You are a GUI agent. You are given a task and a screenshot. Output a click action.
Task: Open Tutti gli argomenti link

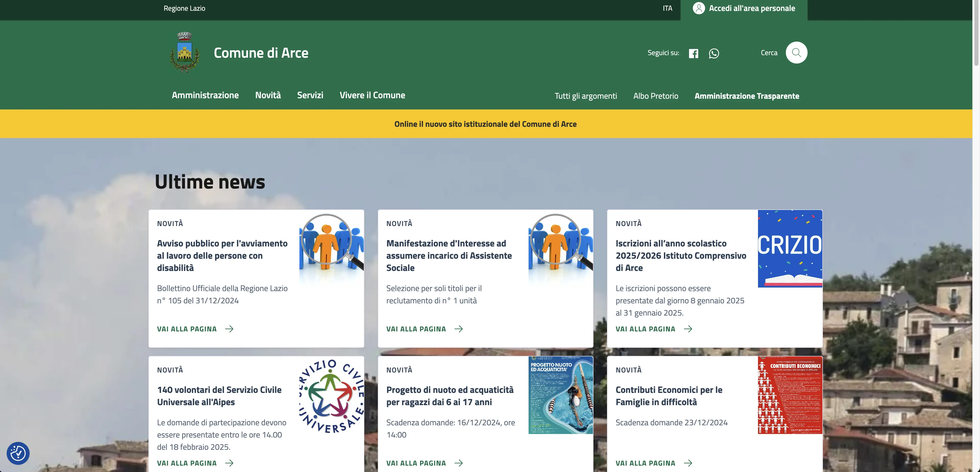[586, 96]
